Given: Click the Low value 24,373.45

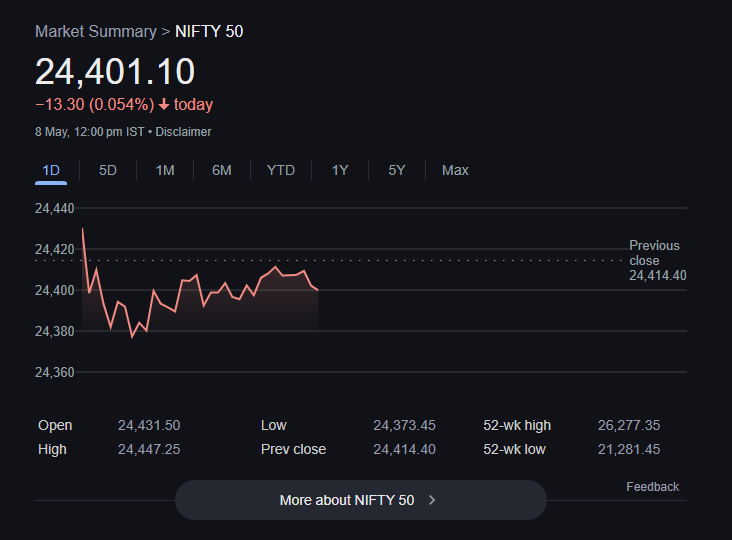Looking at the screenshot, I should point(404,425).
